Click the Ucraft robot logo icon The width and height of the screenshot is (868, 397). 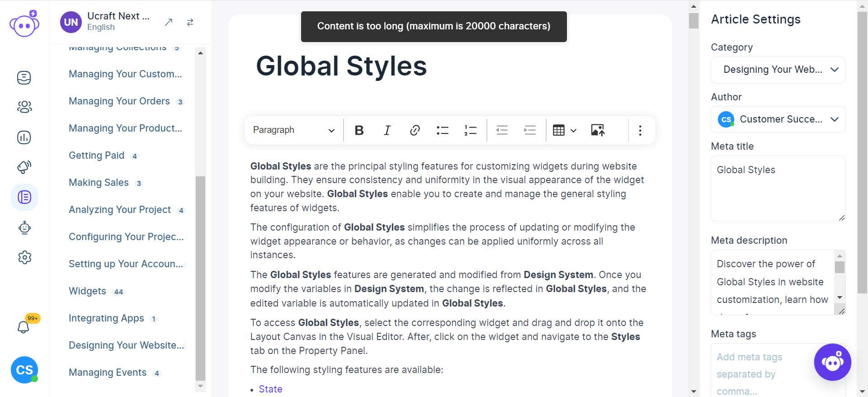pyautogui.click(x=24, y=24)
